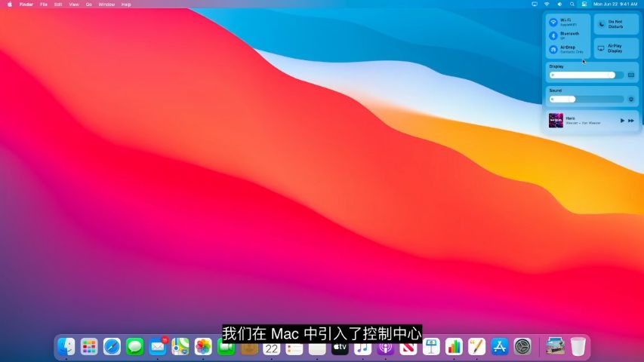Play the current song in Control Center
The image size is (644, 362).
point(622,121)
